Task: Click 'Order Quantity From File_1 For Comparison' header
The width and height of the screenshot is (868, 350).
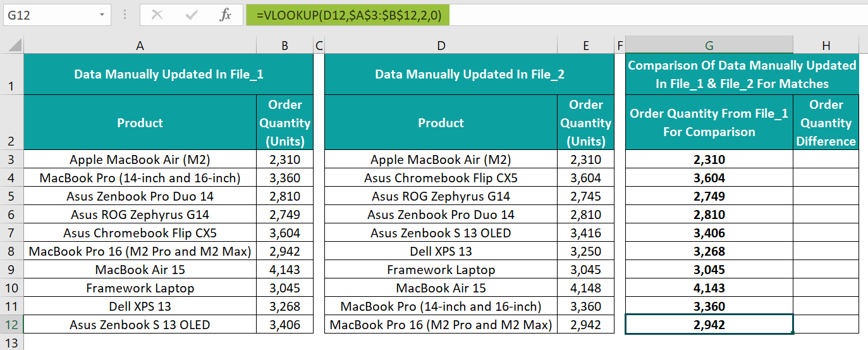Action: click(709, 123)
